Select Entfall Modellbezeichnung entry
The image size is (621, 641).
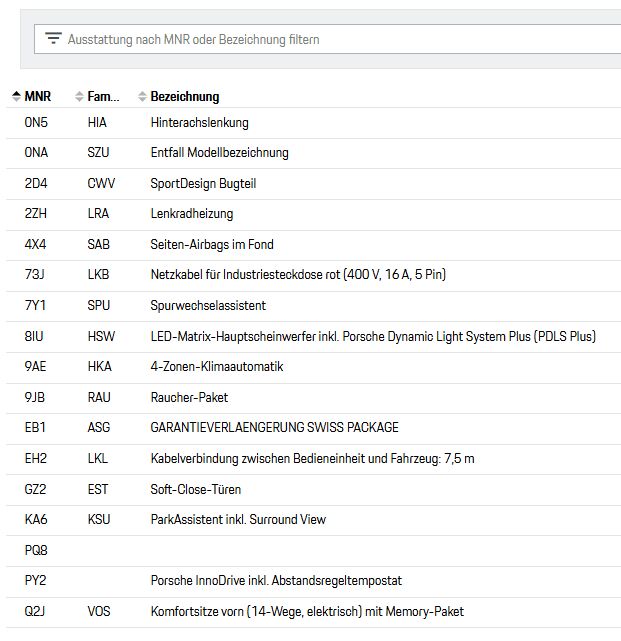219,153
